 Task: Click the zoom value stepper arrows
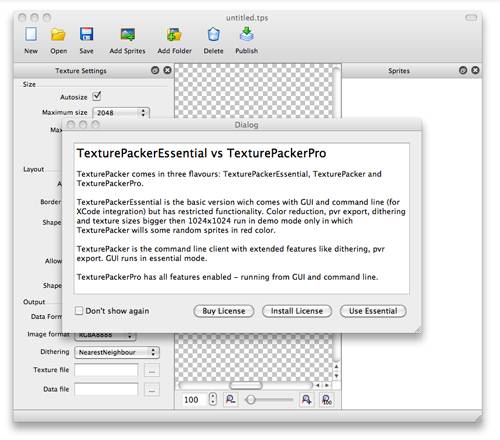(213, 399)
